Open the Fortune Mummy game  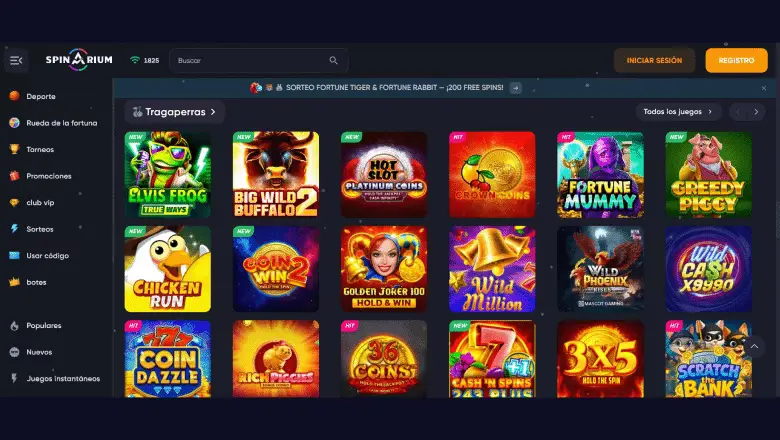click(600, 175)
